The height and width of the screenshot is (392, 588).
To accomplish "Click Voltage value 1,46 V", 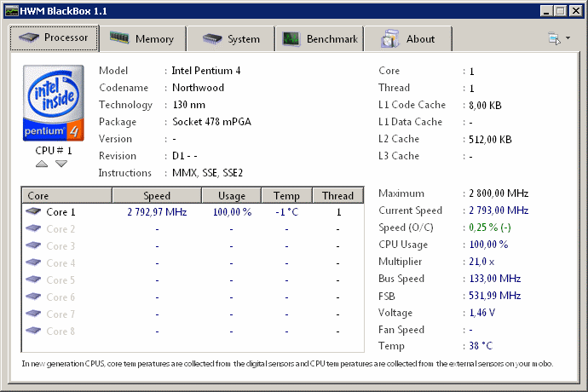I will point(481,313).
